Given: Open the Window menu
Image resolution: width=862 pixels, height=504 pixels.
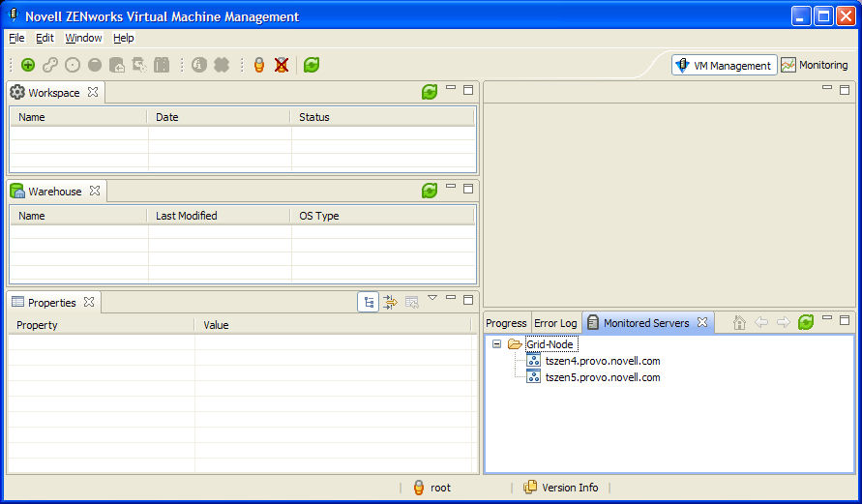Looking at the screenshot, I should (83, 38).
